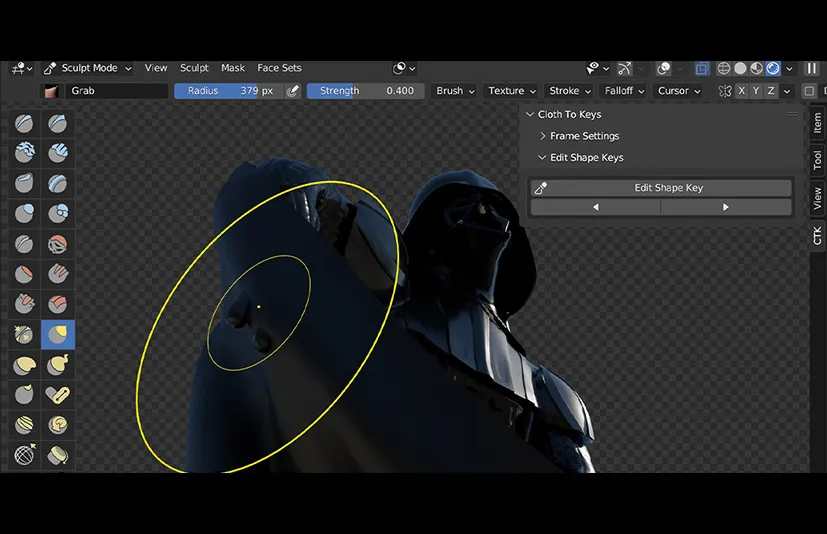Open the viewport shading options dropdown

coord(789,69)
